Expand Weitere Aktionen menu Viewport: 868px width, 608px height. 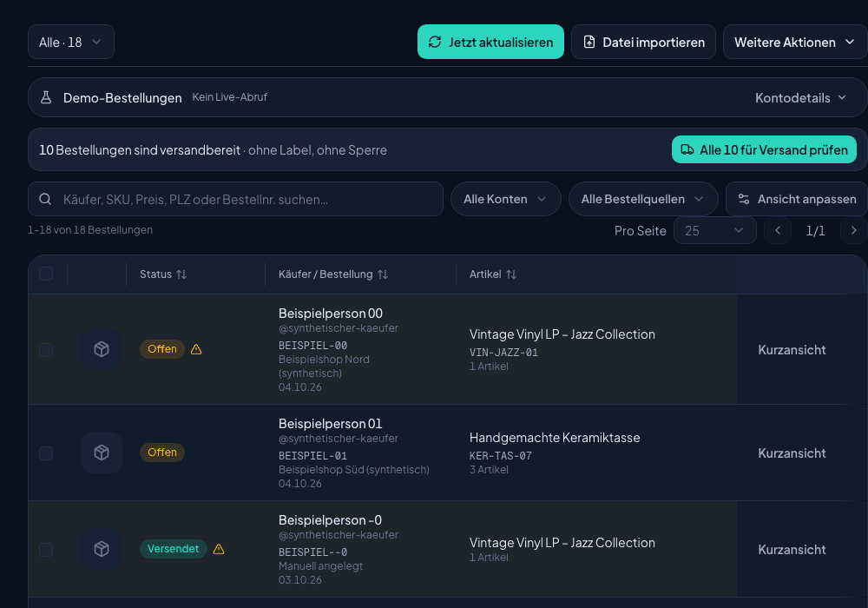pyautogui.click(x=795, y=42)
